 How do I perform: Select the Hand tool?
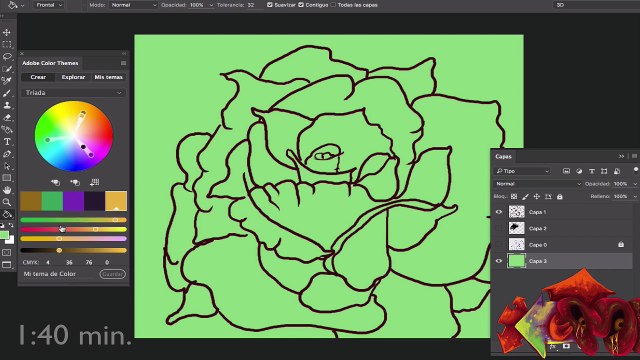pos(7,190)
